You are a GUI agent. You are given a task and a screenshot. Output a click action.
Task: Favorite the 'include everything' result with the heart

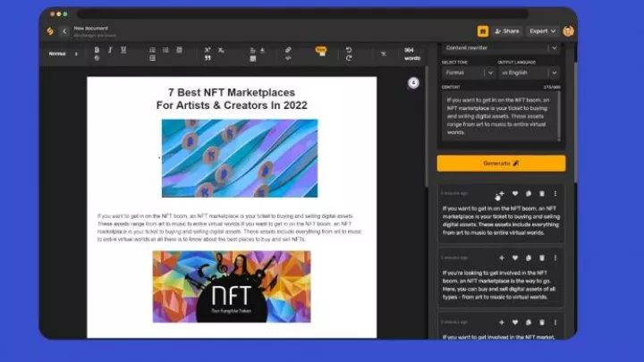pos(515,193)
